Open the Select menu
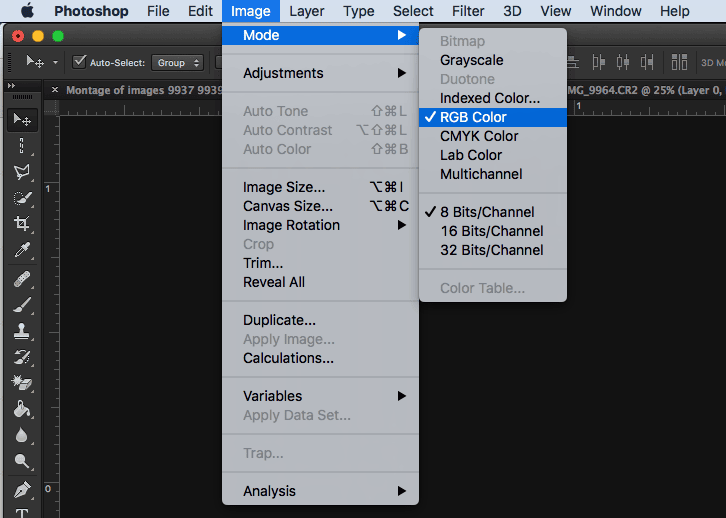Viewport: 726px width, 518px height. (413, 11)
